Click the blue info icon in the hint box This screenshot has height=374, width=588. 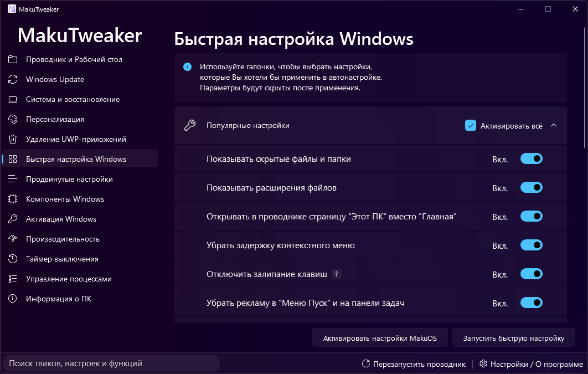(x=187, y=67)
